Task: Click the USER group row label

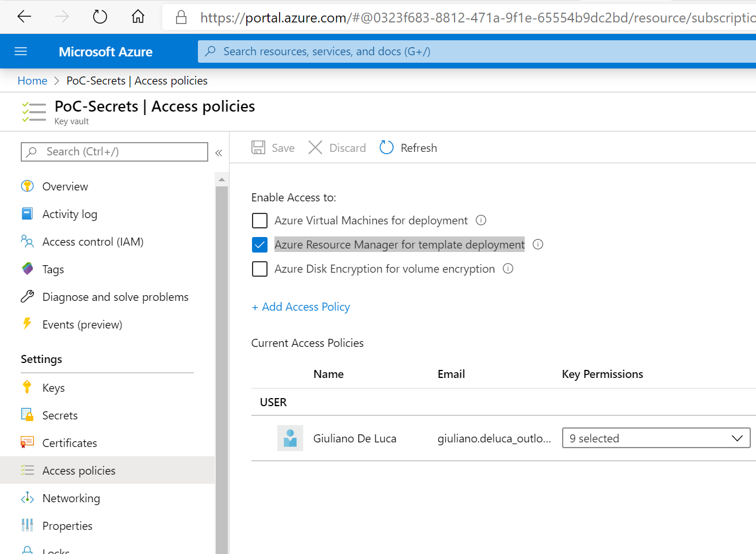Action: pyautogui.click(x=273, y=402)
